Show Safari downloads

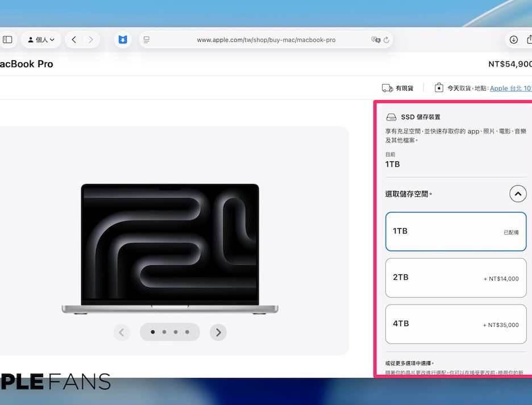[x=513, y=40]
